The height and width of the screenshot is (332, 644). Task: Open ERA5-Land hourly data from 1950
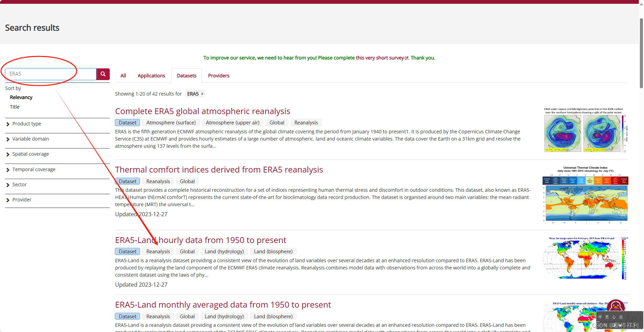point(201,240)
